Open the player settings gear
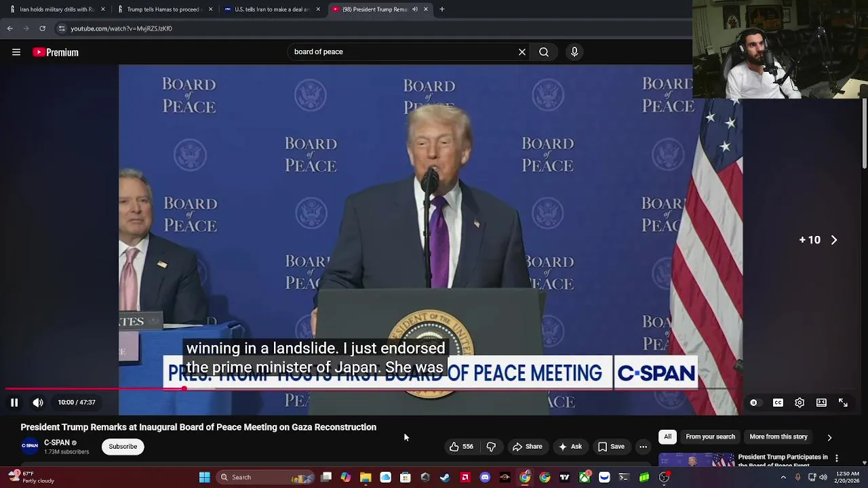The width and height of the screenshot is (868, 488). point(800,403)
